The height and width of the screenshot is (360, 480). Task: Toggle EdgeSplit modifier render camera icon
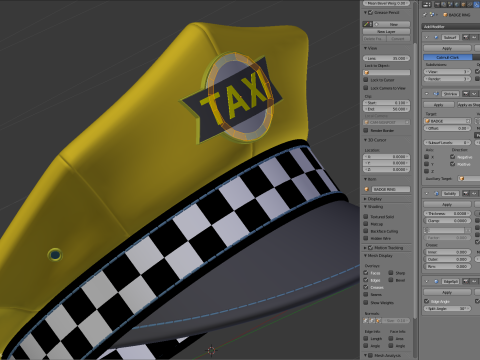point(466,281)
